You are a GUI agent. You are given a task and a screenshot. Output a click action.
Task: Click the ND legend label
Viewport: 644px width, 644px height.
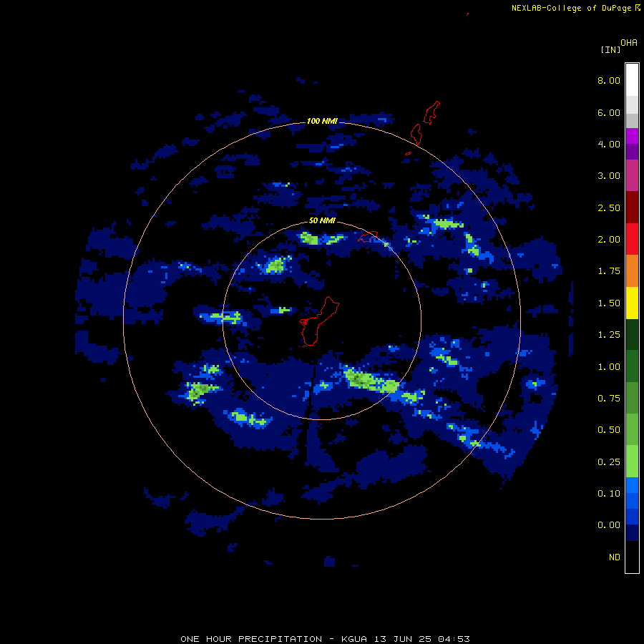click(x=615, y=557)
